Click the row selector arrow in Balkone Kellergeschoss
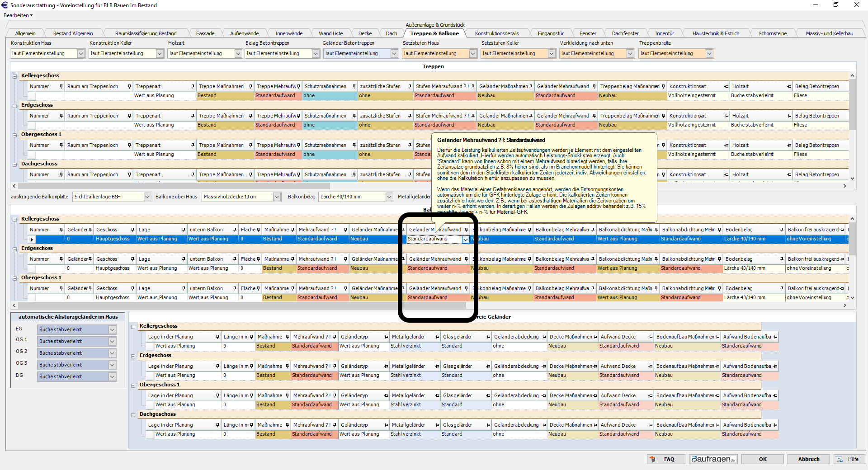The image size is (868, 470). pos(32,239)
